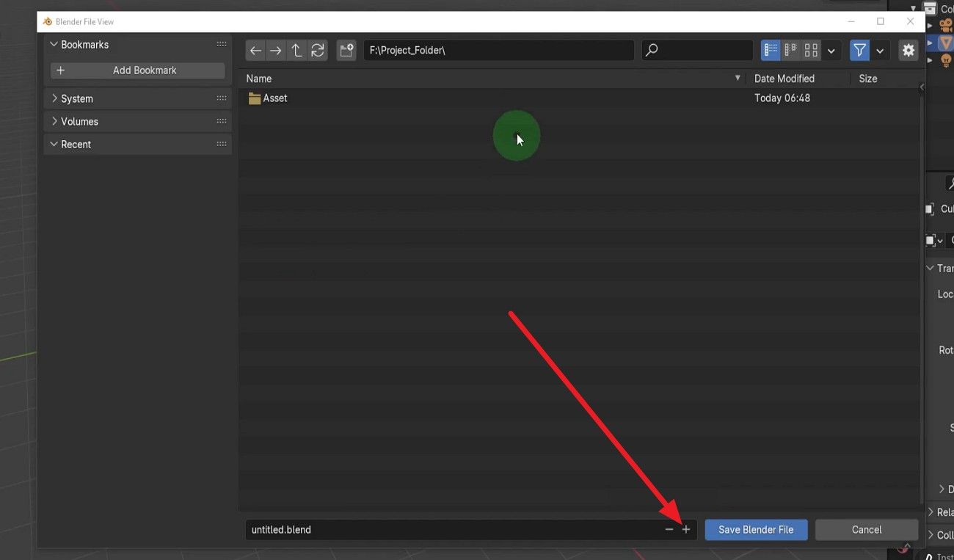954x560 pixels.
Task: Click the Save Blender File button
Action: 756,529
